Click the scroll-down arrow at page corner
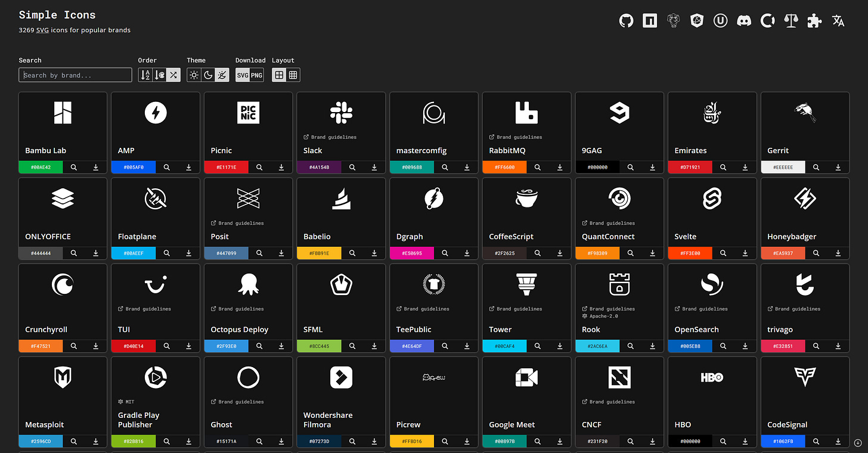 [x=858, y=442]
